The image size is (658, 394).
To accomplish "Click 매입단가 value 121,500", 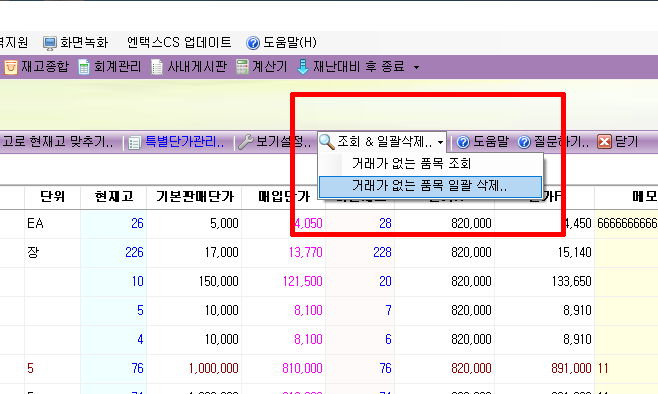I will click(303, 281).
